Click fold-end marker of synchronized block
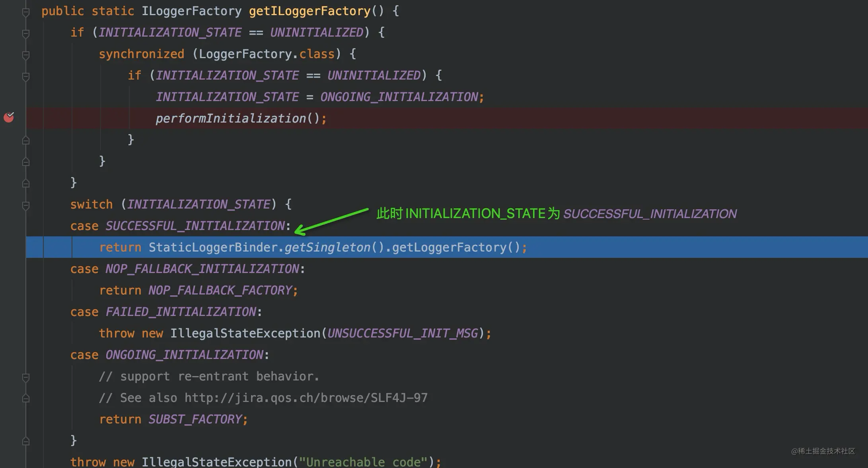868x468 pixels. coord(26,162)
